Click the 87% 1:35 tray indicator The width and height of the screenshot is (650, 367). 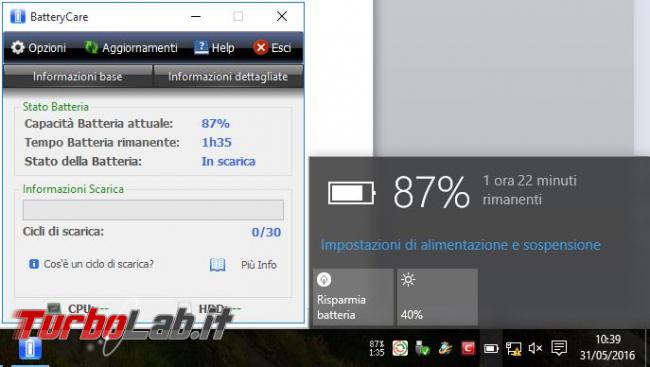coord(377,348)
